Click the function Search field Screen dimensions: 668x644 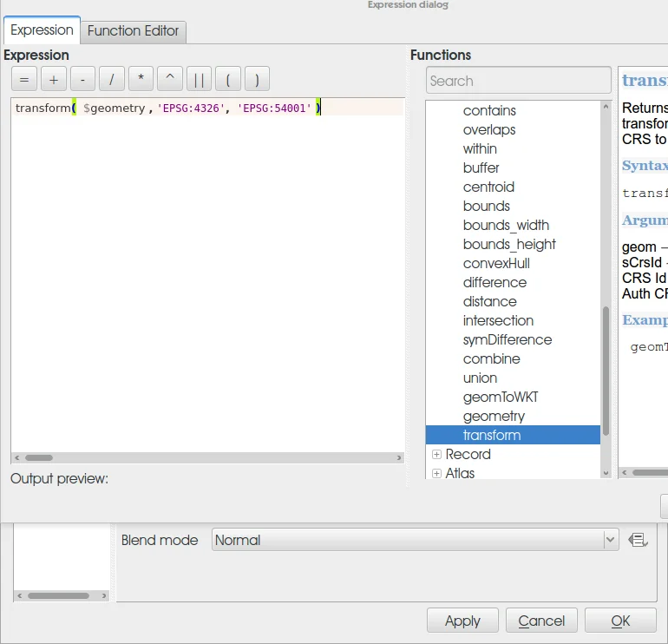pos(518,81)
